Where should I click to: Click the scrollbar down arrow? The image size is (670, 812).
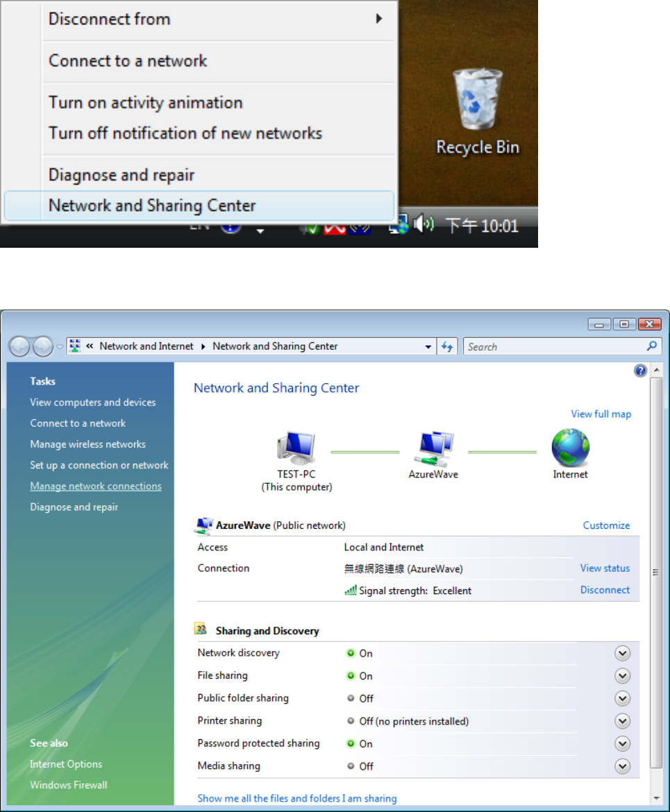click(656, 799)
